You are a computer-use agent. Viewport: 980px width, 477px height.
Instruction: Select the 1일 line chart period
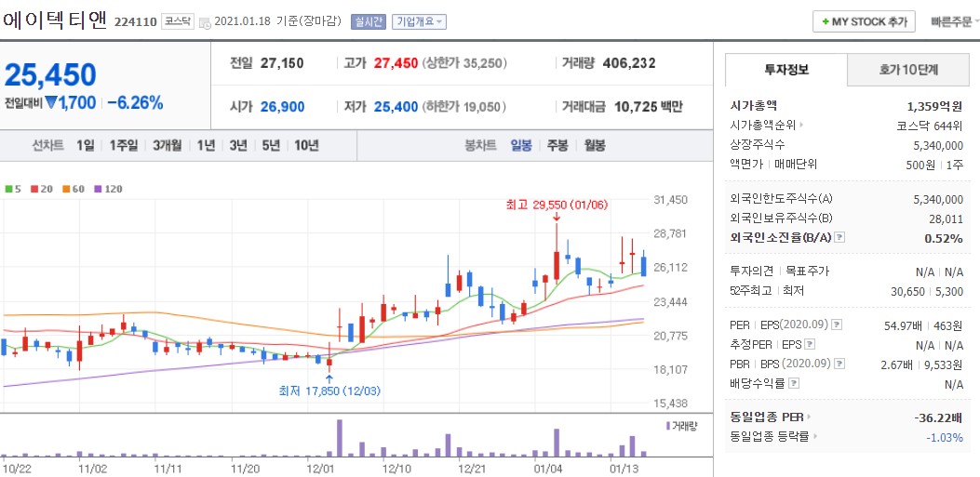click(86, 145)
